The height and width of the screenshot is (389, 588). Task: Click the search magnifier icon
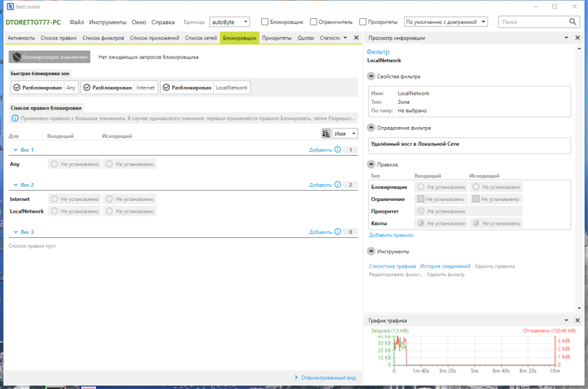[x=572, y=22]
